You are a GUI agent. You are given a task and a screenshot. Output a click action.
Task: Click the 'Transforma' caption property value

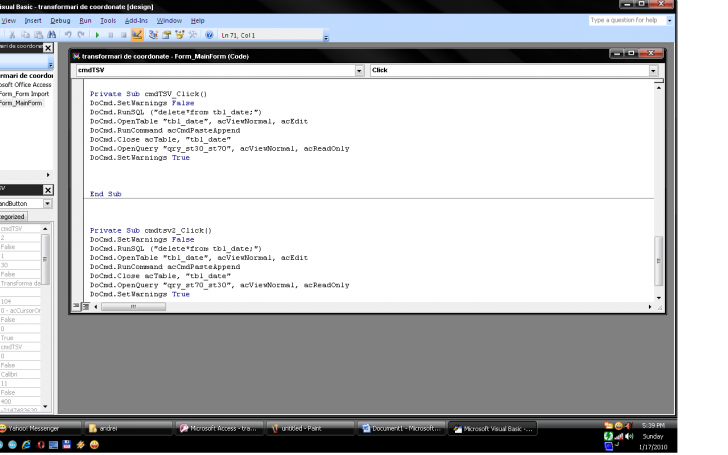tap(20, 283)
